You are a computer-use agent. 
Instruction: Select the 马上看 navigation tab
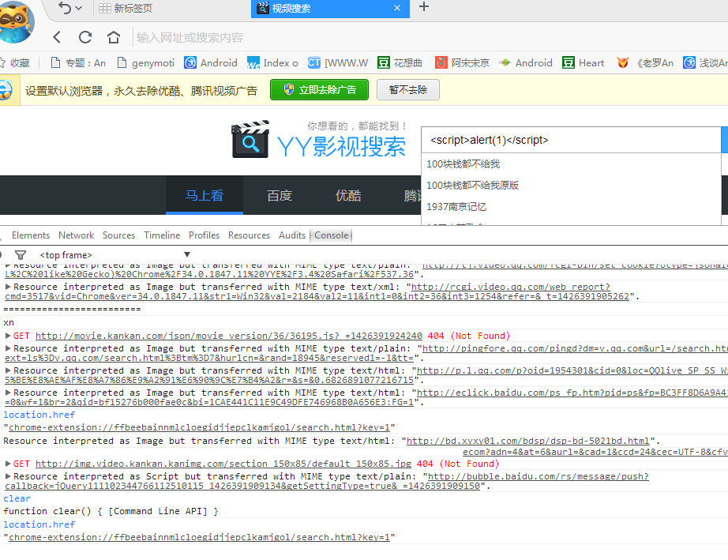tap(205, 196)
